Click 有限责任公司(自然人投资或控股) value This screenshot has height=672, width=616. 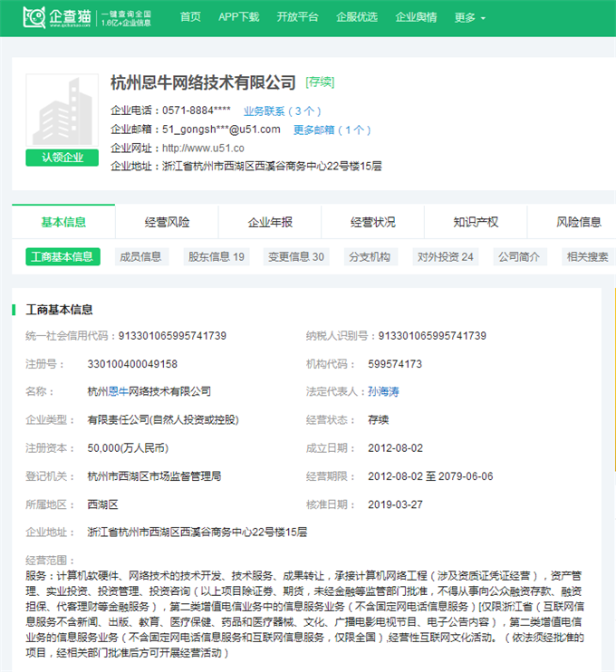163,419
